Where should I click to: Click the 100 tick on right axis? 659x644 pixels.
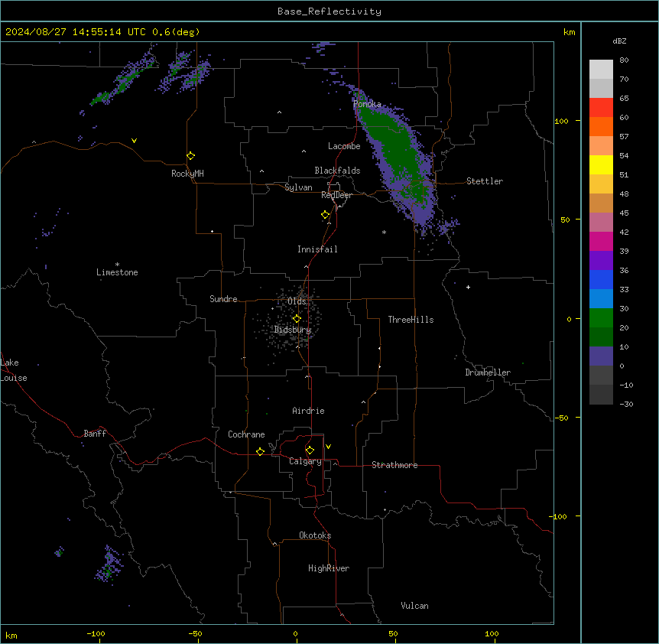click(561, 121)
